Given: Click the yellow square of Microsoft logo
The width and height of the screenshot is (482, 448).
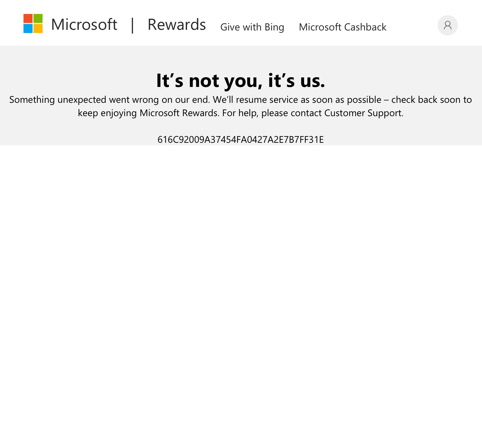Looking at the screenshot, I should (38, 29).
